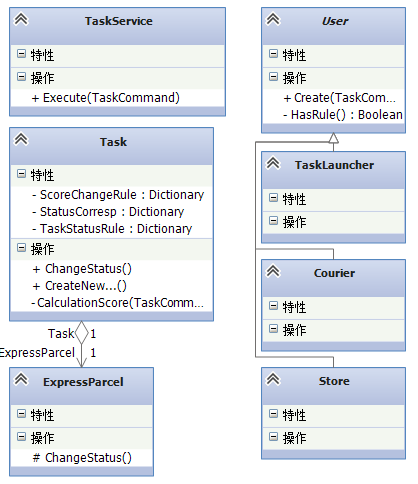
Task: Collapse the TaskService class chevron icon
Action: pos(21,19)
